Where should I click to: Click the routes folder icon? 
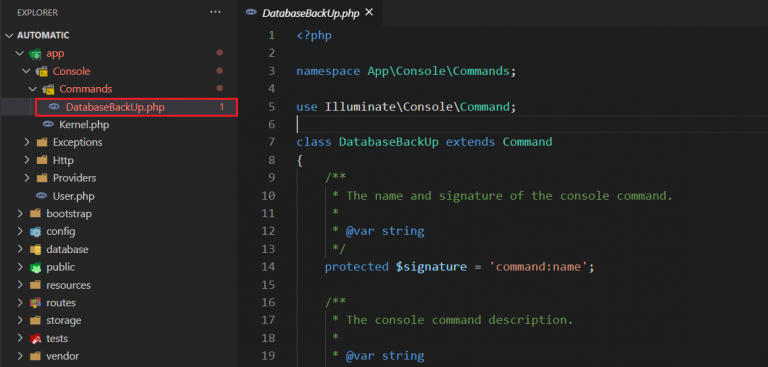(35, 303)
